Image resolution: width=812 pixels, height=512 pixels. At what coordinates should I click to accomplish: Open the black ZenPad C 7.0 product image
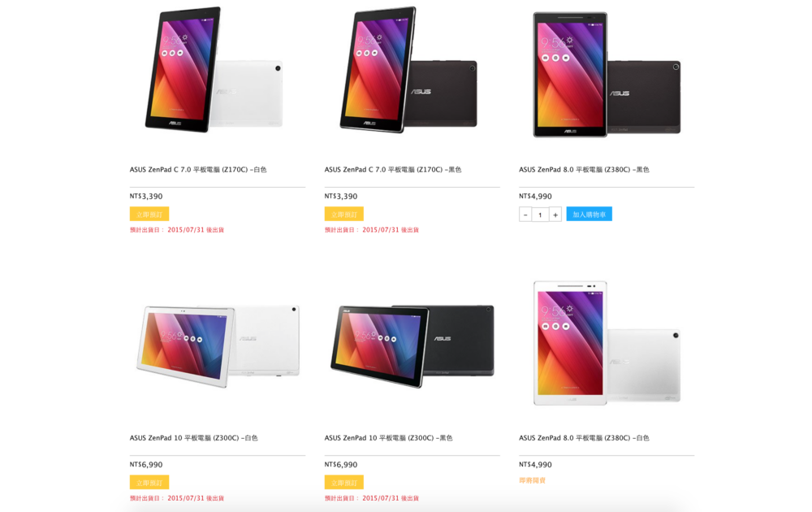pos(412,72)
